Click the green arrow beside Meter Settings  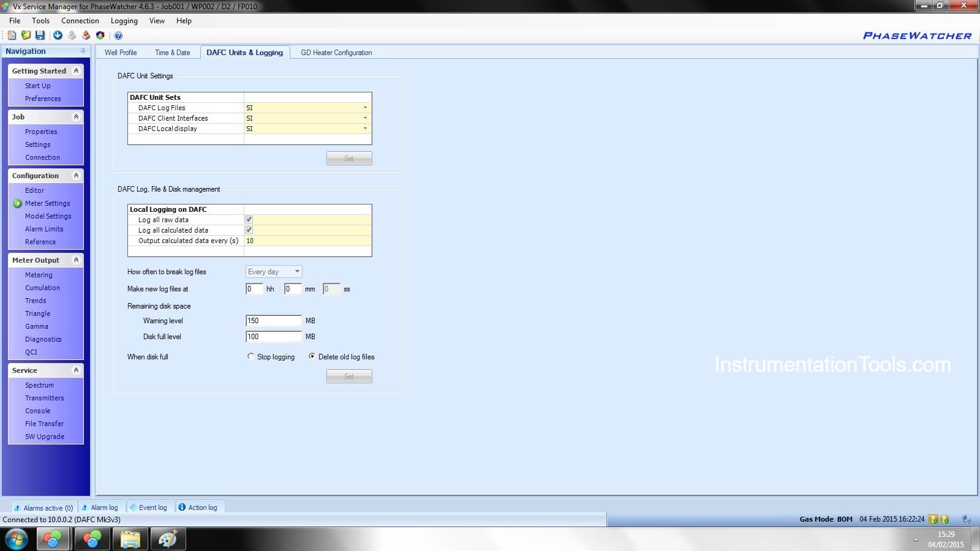point(17,203)
